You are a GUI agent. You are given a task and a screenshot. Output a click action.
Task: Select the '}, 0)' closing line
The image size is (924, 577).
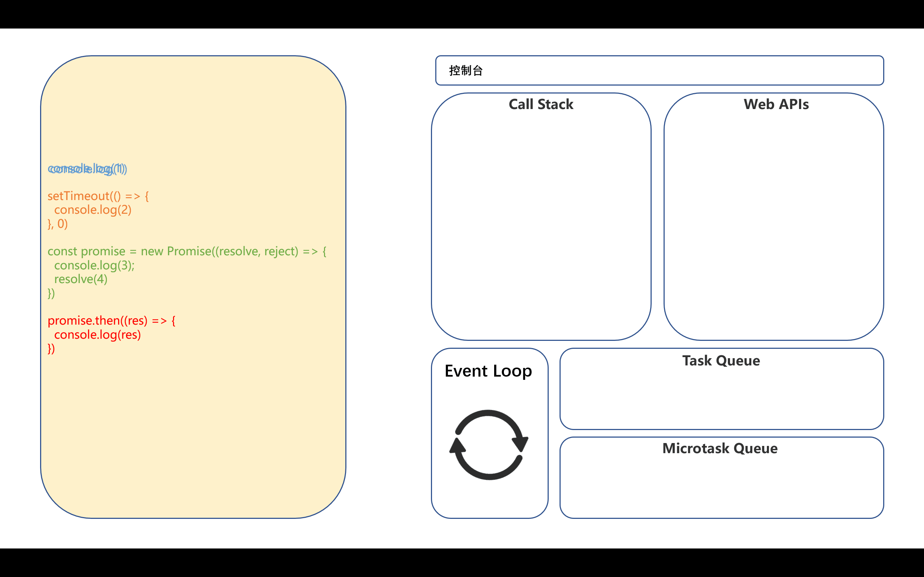(x=58, y=224)
